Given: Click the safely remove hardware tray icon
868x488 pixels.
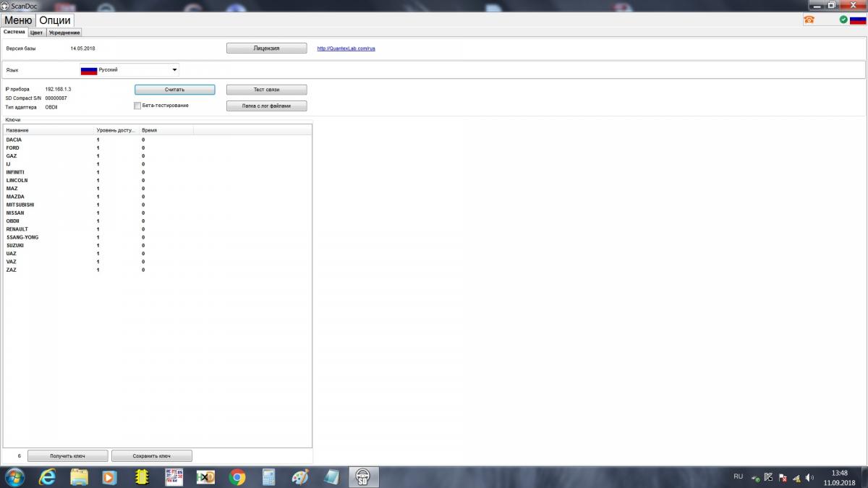Looking at the screenshot, I should pos(755,478).
